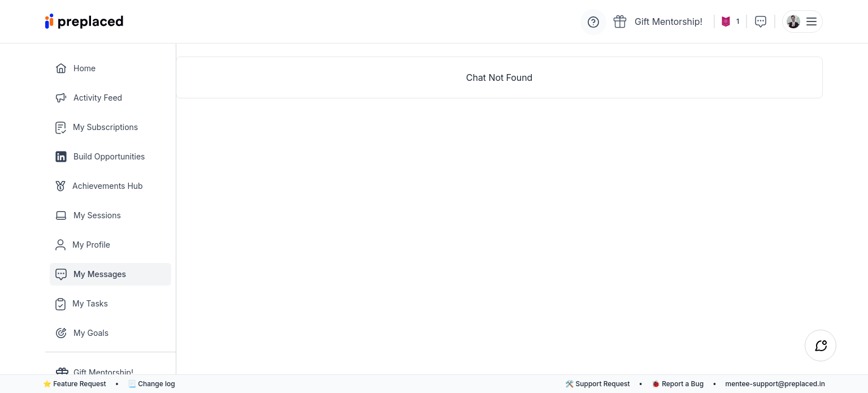Viewport: 868px width, 393px height.
Task: Click the Gift Mentorship! header link
Action: [x=668, y=21]
